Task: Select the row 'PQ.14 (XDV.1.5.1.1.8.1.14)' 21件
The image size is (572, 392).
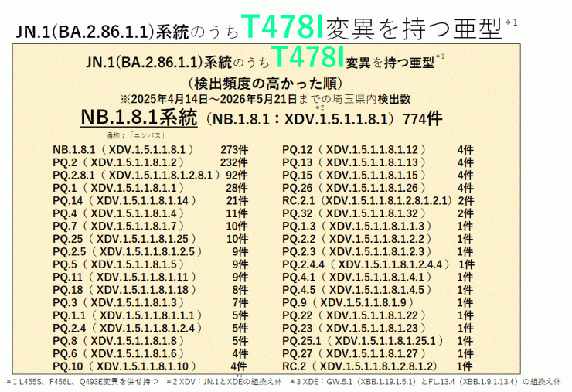Action: point(150,201)
